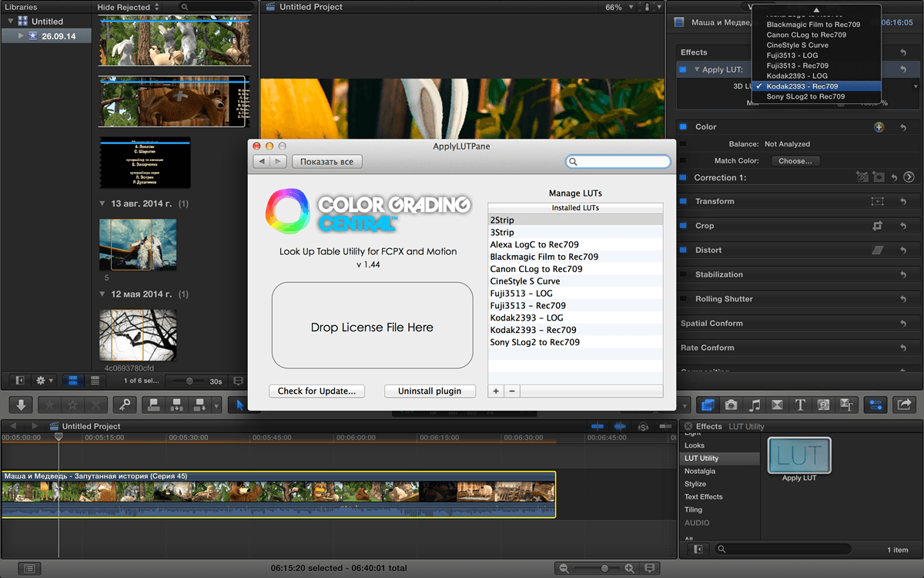Enable the Rolling Shutter checkbox
924x578 pixels.
tap(683, 299)
